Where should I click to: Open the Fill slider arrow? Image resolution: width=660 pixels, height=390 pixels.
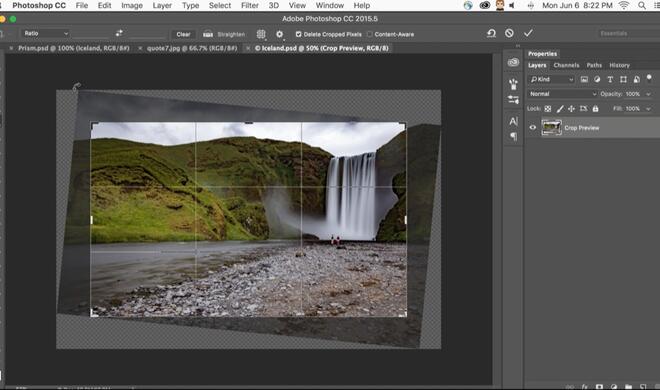pos(649,109)
